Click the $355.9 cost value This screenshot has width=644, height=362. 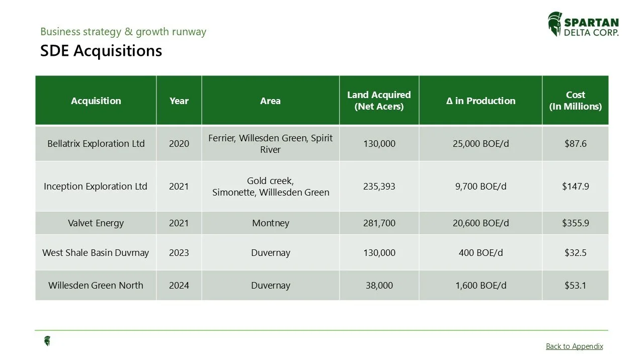tap(575, 223)
